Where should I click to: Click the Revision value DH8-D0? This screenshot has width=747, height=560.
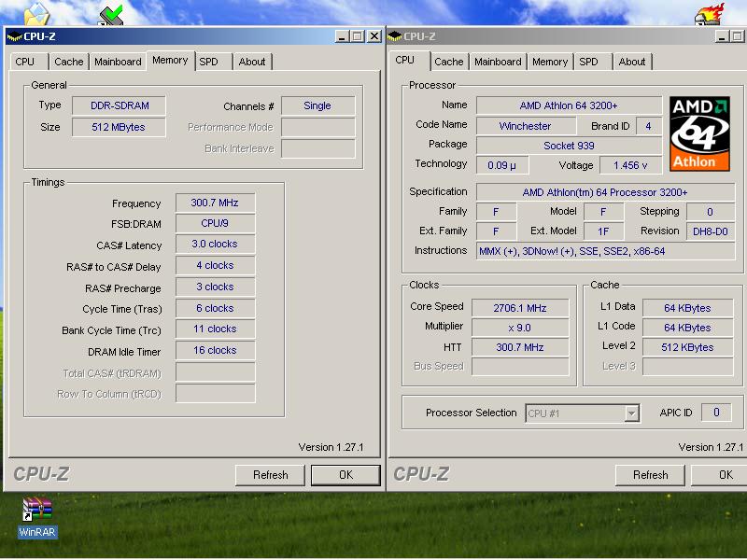click(711, 231)
